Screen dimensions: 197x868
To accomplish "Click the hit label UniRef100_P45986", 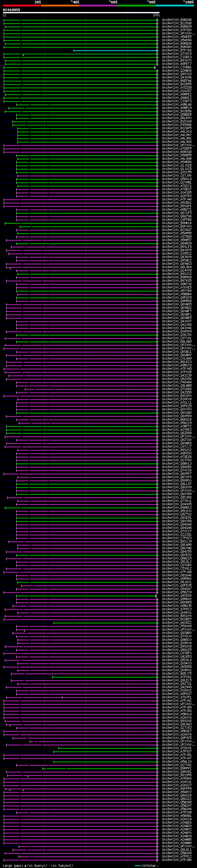I will click(x=177, y=125).
